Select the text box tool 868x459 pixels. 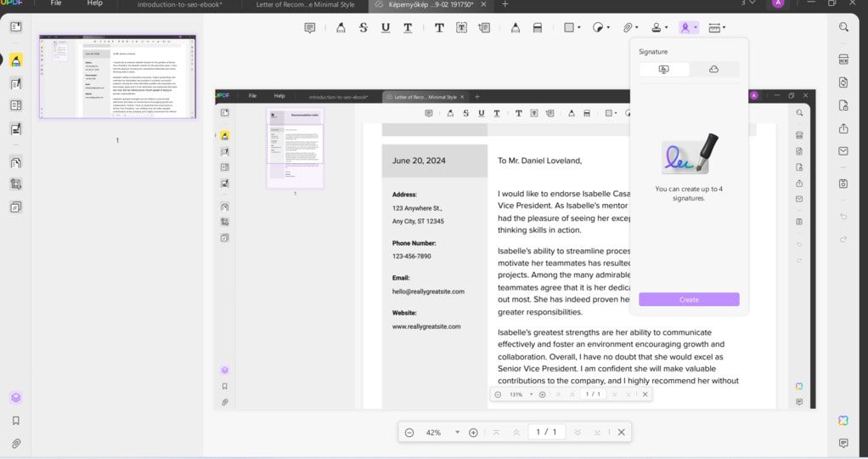(461, 27)
